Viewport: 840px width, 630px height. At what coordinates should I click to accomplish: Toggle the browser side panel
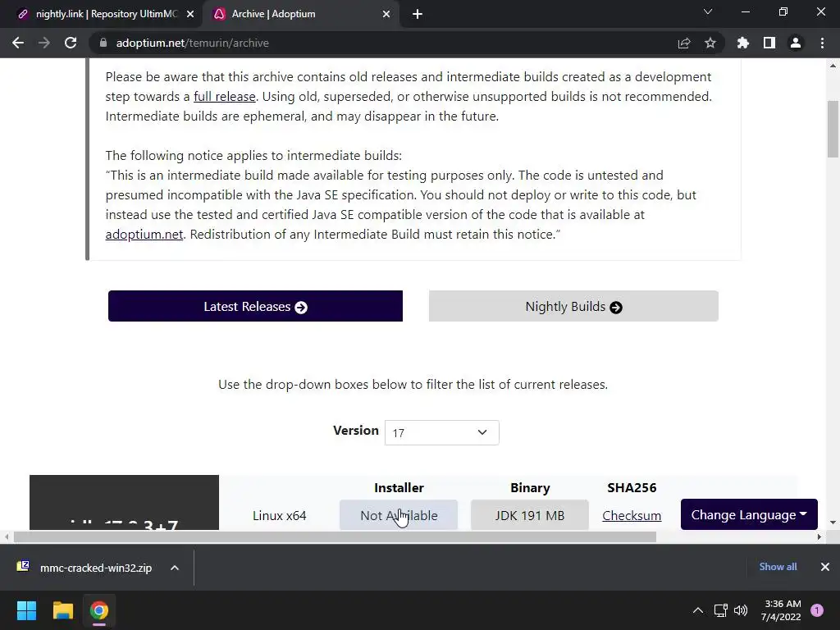(769, 43)
